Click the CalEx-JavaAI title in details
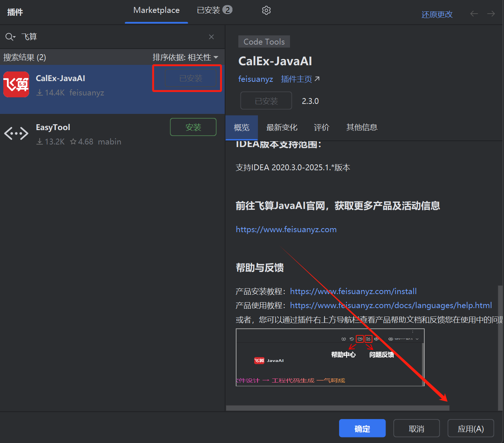Screen dimensions: 504x443 click(275, 61)
